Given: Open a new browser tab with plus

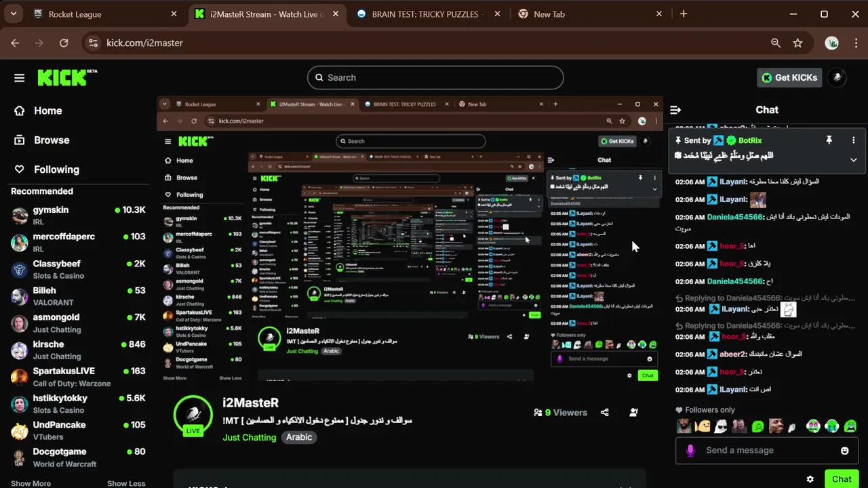Looking at the screenshot, I should tap(684, 14).
